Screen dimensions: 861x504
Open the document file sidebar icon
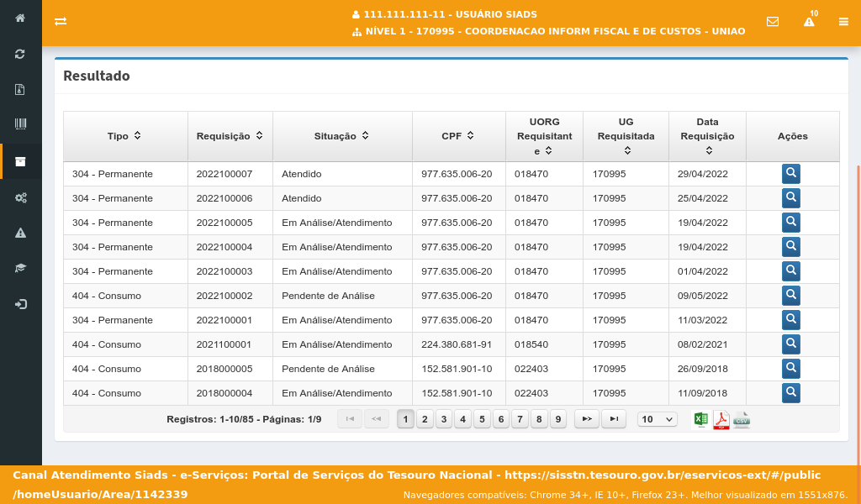(x=20, y=89)
